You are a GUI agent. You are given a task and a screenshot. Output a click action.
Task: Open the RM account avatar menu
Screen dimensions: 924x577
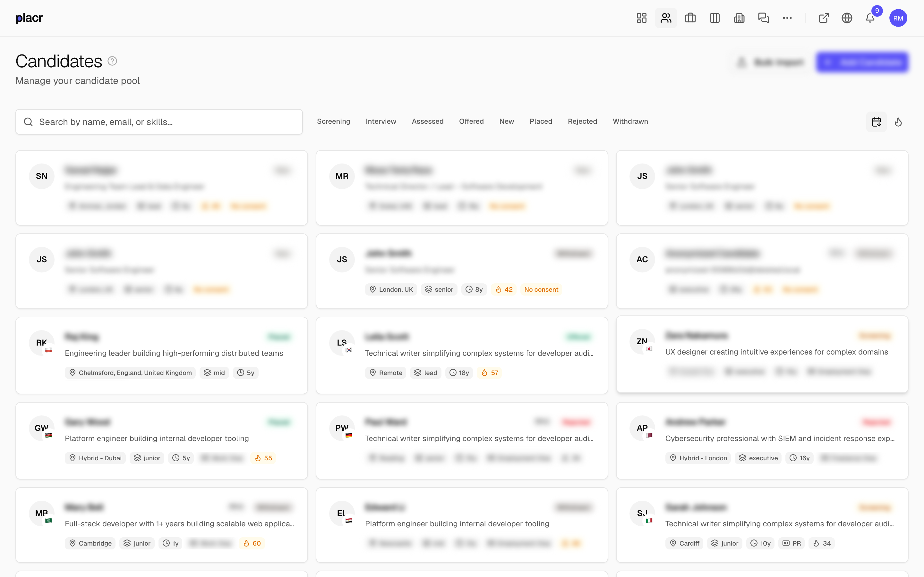click(x=898, y=18)
